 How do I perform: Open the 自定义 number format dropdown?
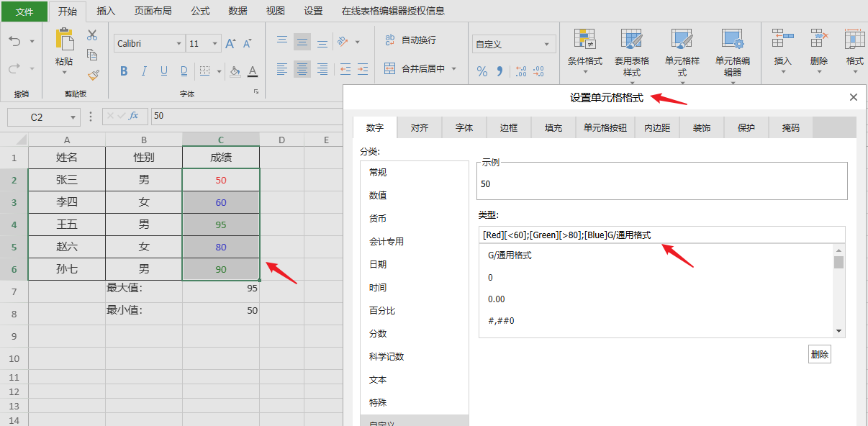(x=548, y=44)
